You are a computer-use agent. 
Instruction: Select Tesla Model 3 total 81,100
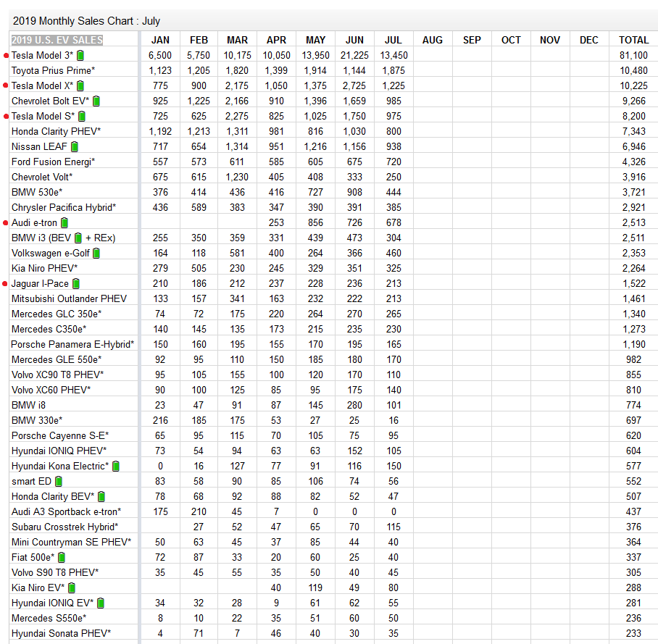pyautogui.click(x=633, y=55)
